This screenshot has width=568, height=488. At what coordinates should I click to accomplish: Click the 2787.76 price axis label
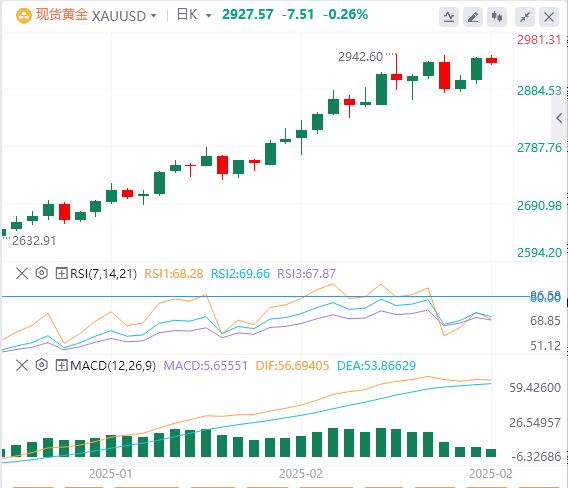pyautogui.click(x=539, y=148)
